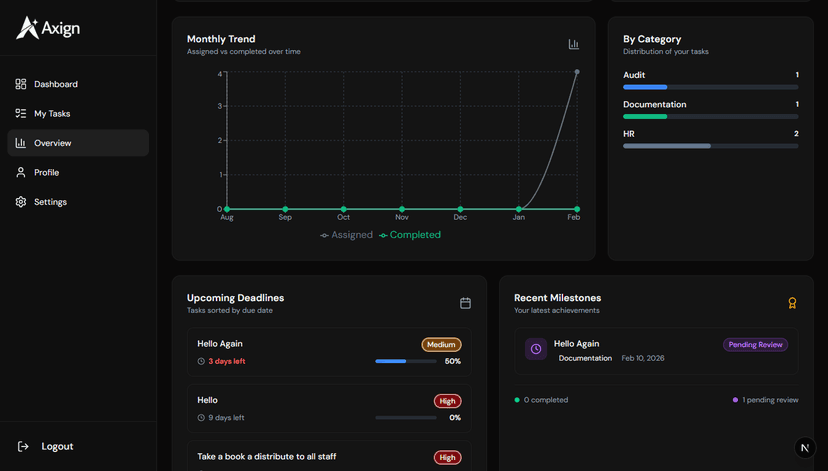Select the Overview sidebar item
828x471 pixels.
coord(52,143)
